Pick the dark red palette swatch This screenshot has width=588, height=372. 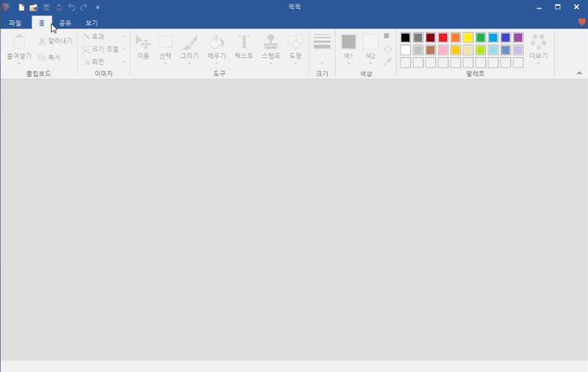(x=431, y=38)
